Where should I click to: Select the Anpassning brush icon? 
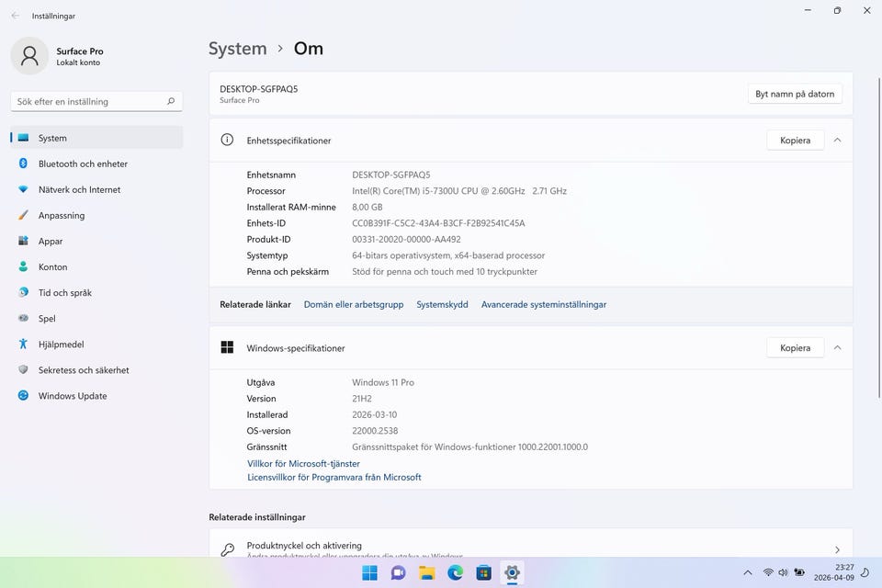pyautogui.click(x=23, y=215)
